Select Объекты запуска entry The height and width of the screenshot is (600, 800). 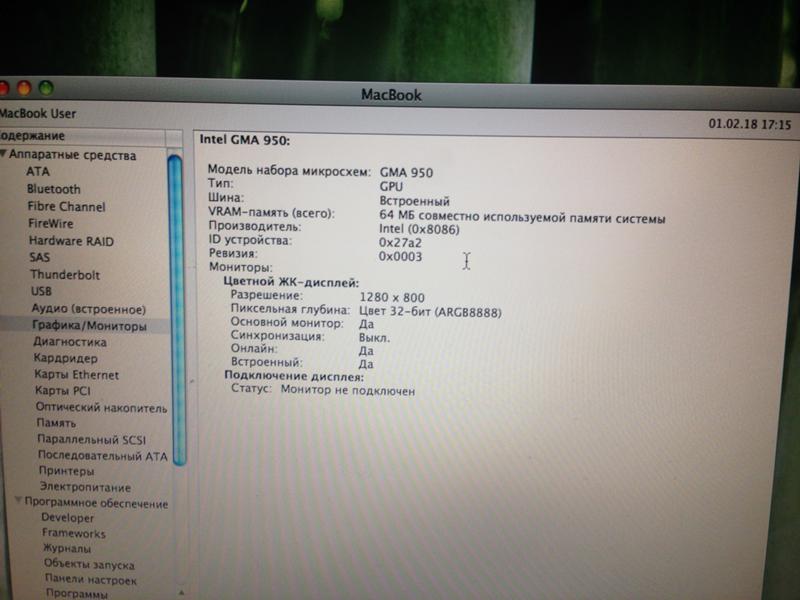click(x=89, y=564)
